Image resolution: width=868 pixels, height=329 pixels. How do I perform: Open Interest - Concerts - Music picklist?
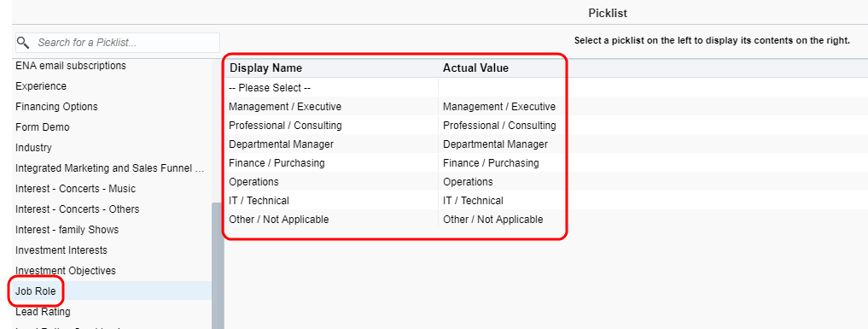point(75,188)
